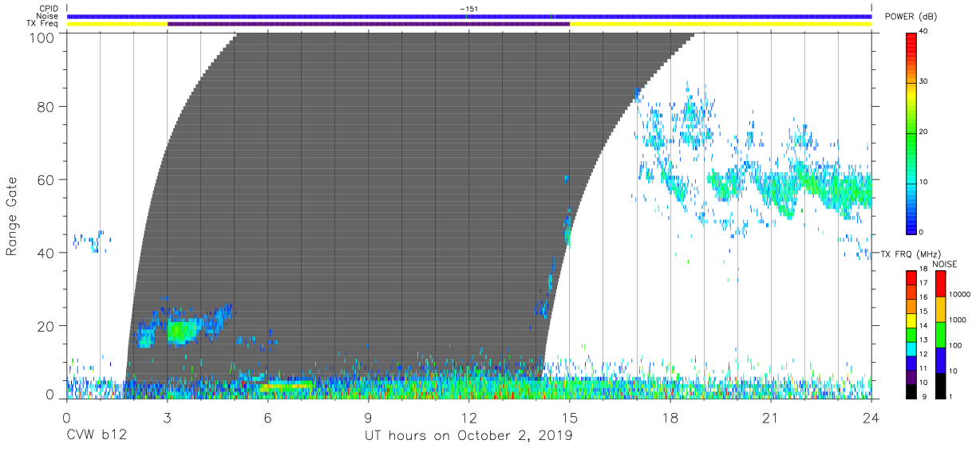Click the CPID label at top left
Screen dimensions: 980x452
point(48,9)
